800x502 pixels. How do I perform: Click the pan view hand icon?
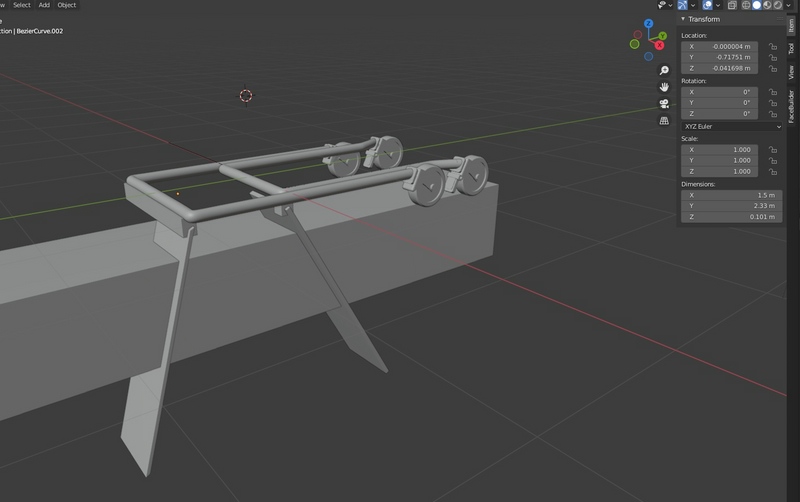pyautogui.click(x=664, y=87)
